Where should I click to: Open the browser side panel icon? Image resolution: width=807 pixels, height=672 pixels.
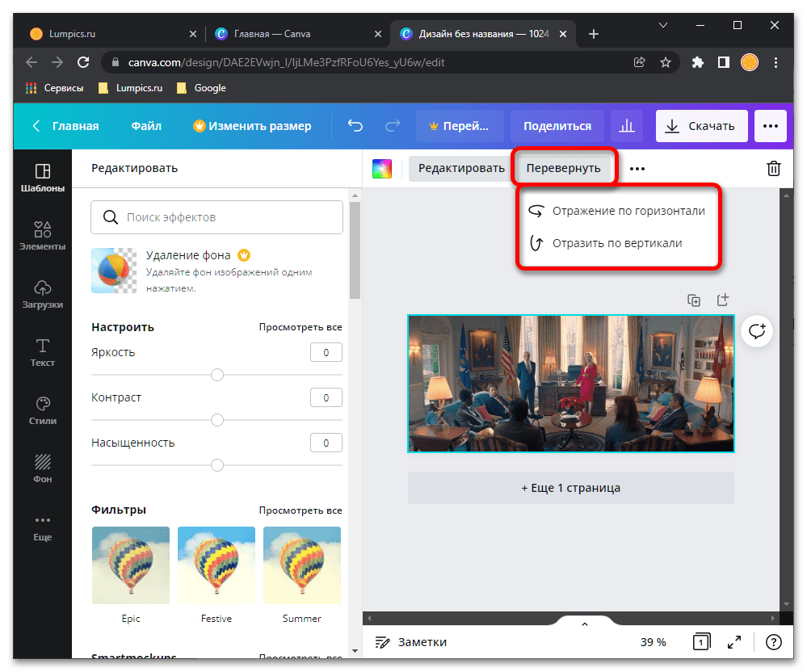click(724, 62)
